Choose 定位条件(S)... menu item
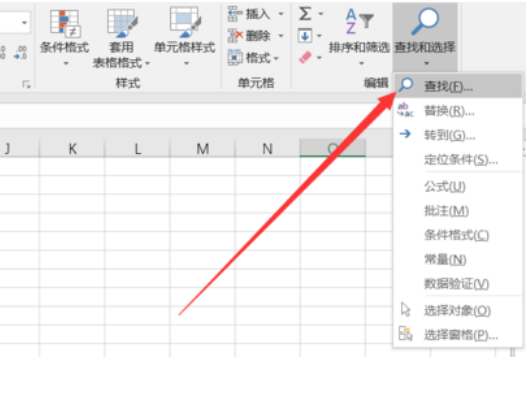 click(x=458, y=159)
